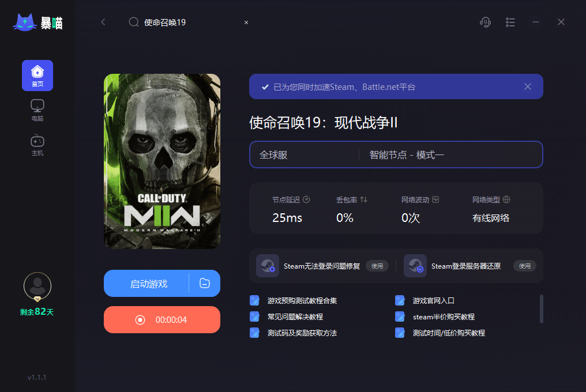Click the user avatar above 剩余82天
The width and height of the screenshot is (586, 392).
(37, 287)
